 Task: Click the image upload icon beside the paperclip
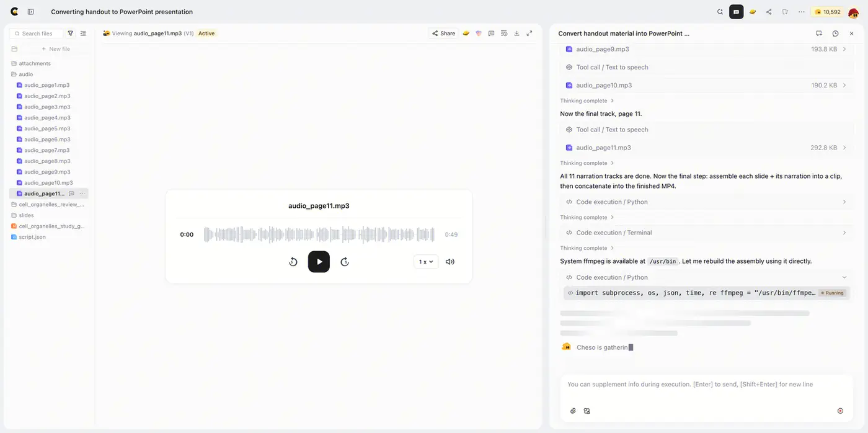[587, 411]
